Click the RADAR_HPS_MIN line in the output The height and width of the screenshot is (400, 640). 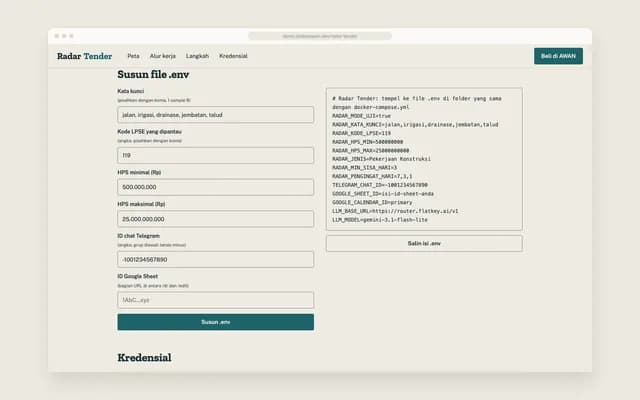click(367, 142)
